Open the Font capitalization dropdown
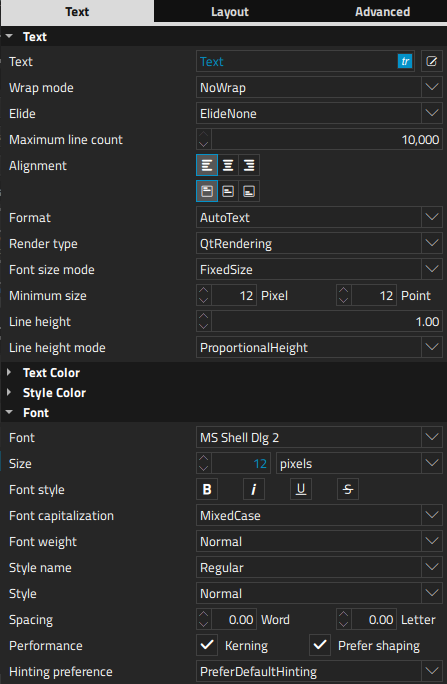This screenshot has width=447, height=684. pyautogui.click(x=319, y=516)
